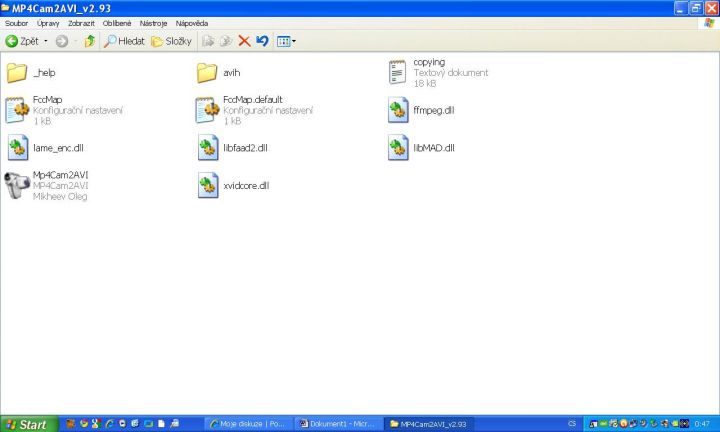The image size is (720, 432).
Task: Select the FccMap configuration file icon
Action: tap(17, 110)
